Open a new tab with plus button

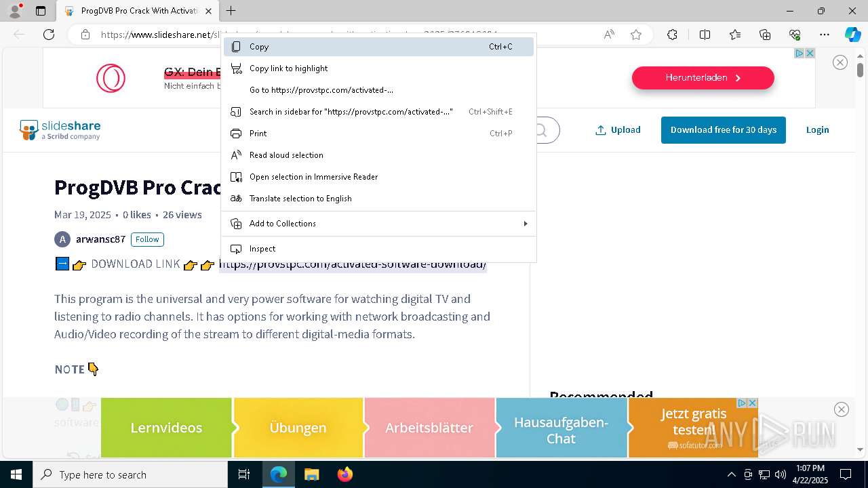coord(231,11)
